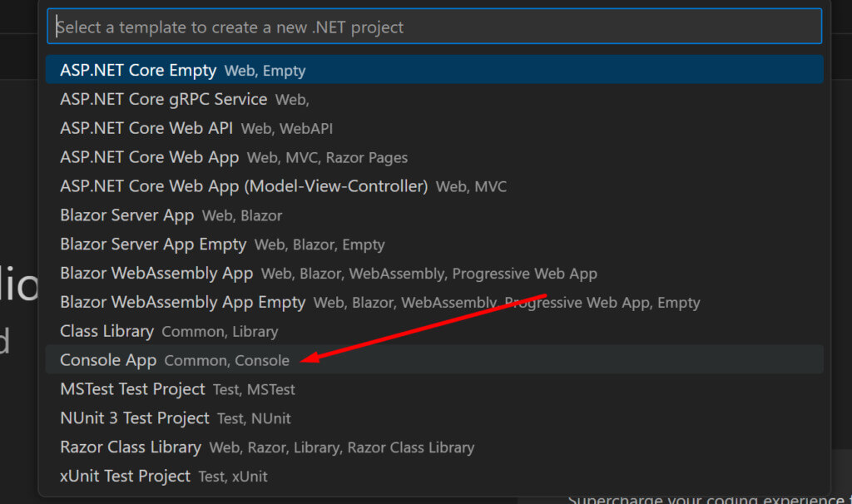
Task: Click the 'Common, Console' tag text
Action: coord(227,361)
